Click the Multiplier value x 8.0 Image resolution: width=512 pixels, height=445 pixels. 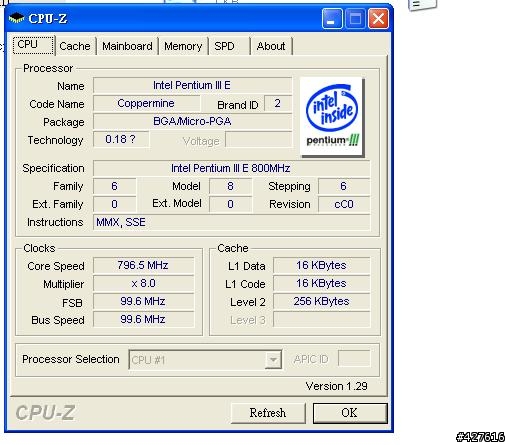[x=143, y=283]
